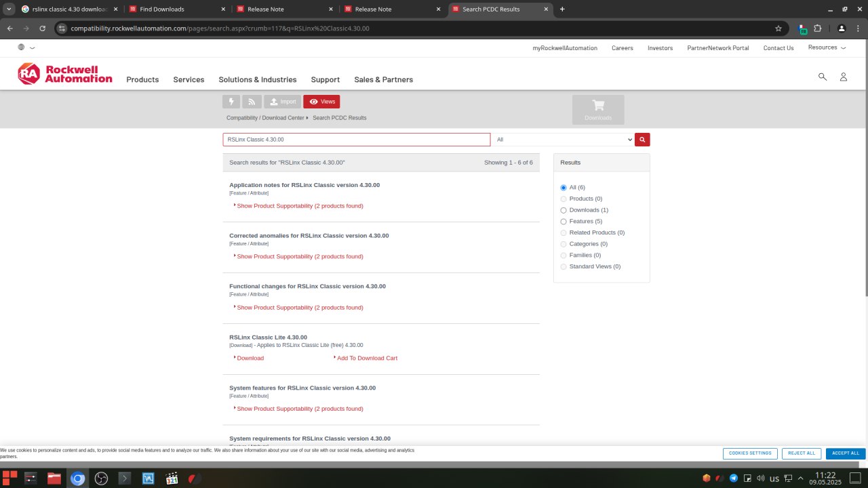
Task: Open the Support menu
Action: tap(325, 80)
